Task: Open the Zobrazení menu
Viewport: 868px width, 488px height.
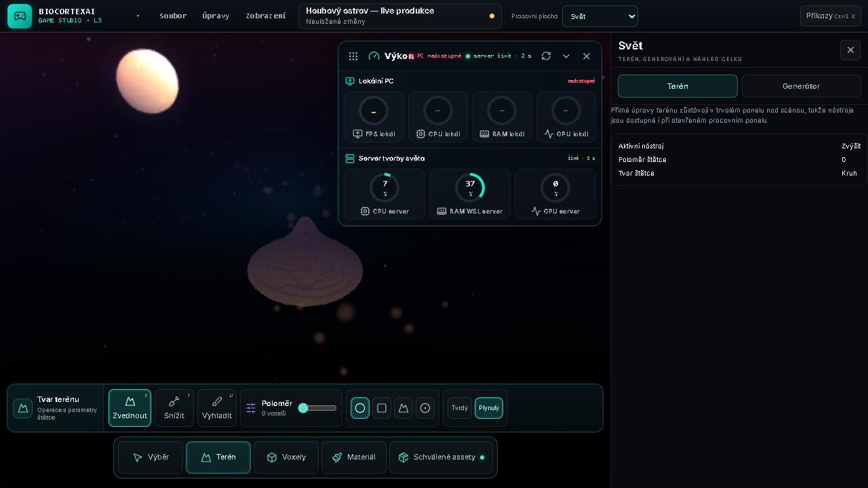Action: pyautogui.click(x=265, y=16)
